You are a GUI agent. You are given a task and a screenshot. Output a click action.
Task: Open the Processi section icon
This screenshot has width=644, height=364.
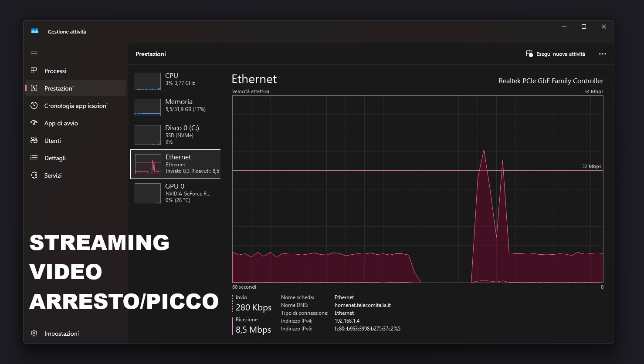(34, 71)
